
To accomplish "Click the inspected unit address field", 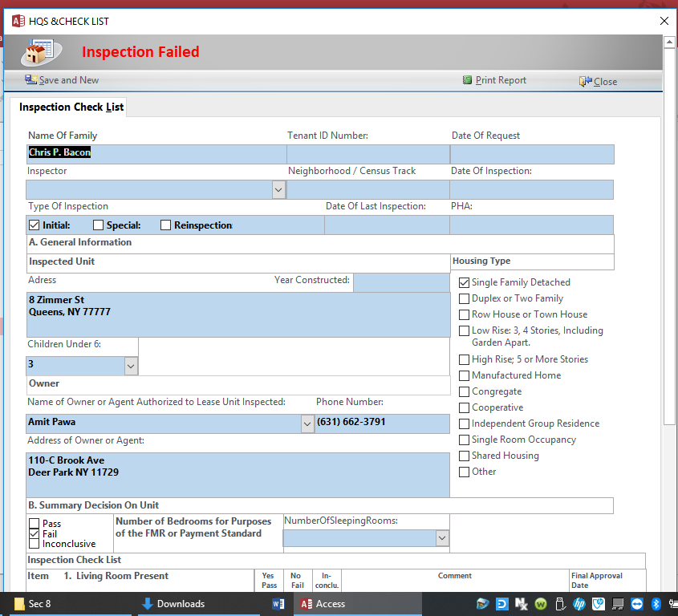I will coord(238,314).
